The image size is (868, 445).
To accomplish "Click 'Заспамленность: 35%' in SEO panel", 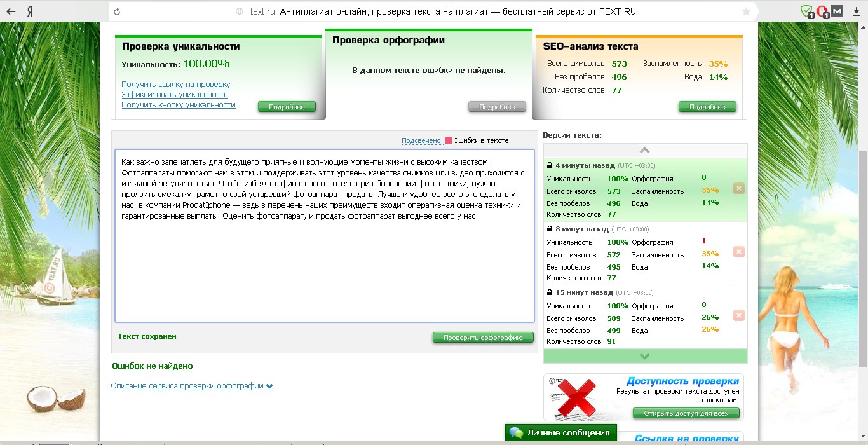I will coord(685,64).
